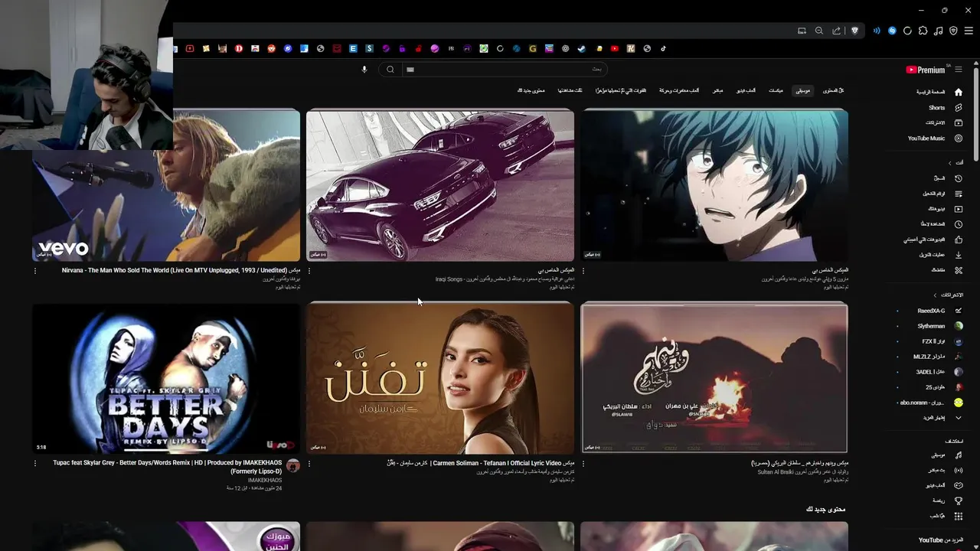This screenshot has width=980, height=551.
Task: Open the Gaming Explore icon
Action: (958, 486)
